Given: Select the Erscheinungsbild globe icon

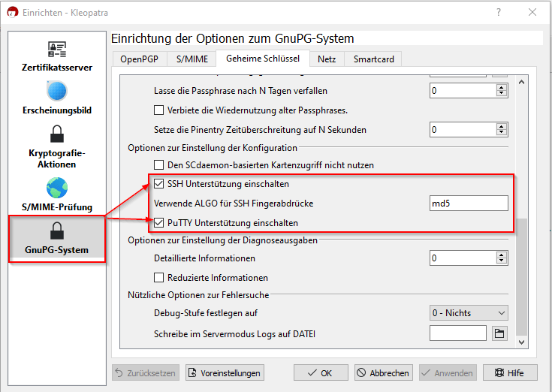Looking at the screenshot, I should (57, 92).
